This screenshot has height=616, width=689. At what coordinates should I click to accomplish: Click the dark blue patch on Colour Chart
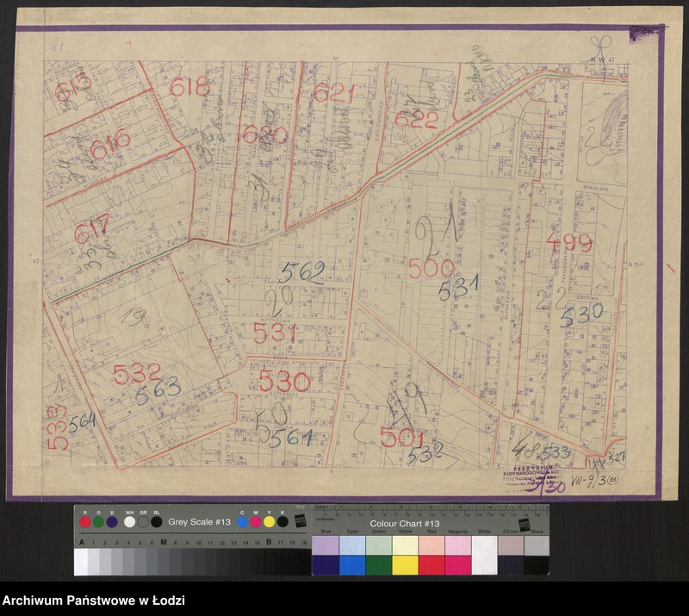[326, 565]
